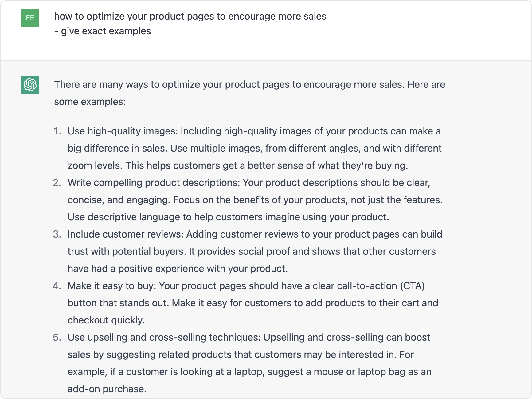Click the "give exact examples" line

click(x=103, y=31)
